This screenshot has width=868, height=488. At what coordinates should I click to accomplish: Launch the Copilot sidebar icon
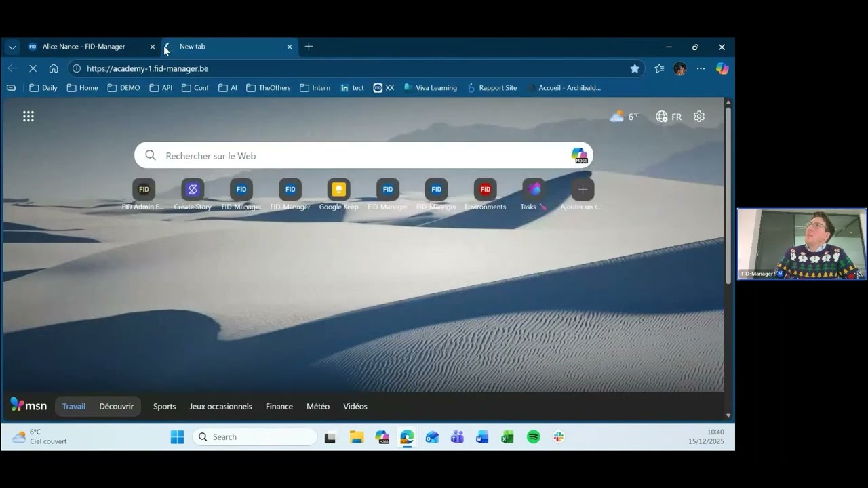pyautogui.click(x=722, y=68)
